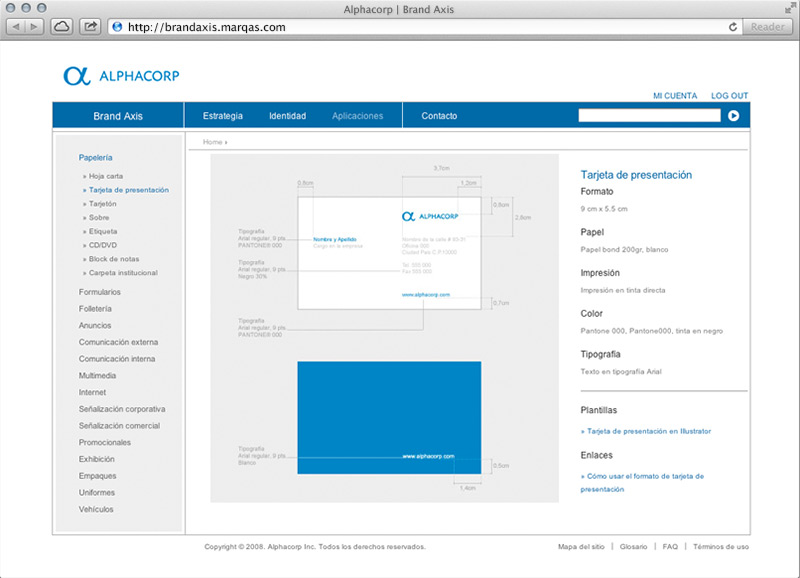Click the search go arrow button
800x578 pixels.
coord(734,116)
